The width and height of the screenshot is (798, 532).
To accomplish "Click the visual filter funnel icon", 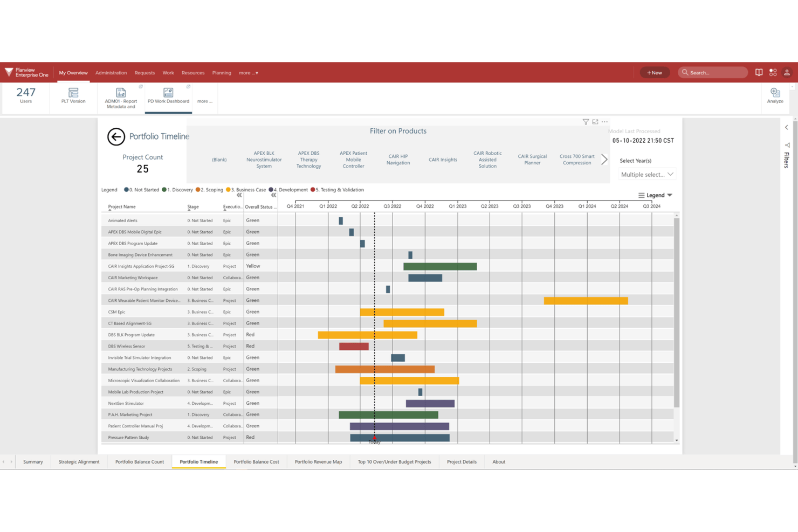I will pyautogui.click(x=586, y=122).
